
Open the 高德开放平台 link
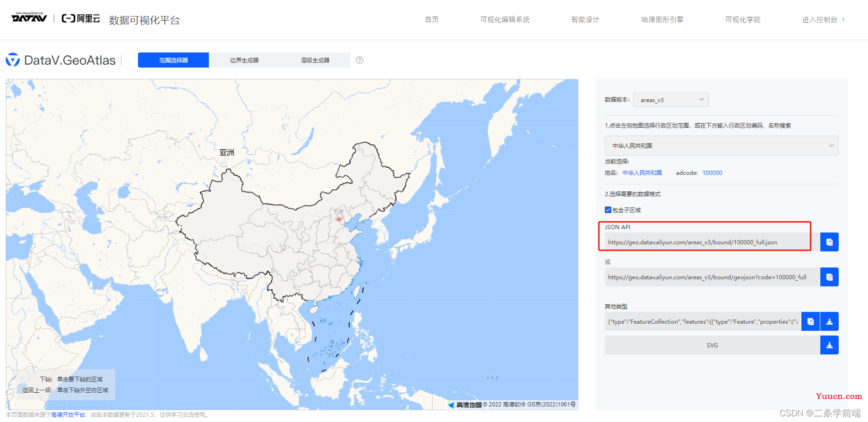68,415
